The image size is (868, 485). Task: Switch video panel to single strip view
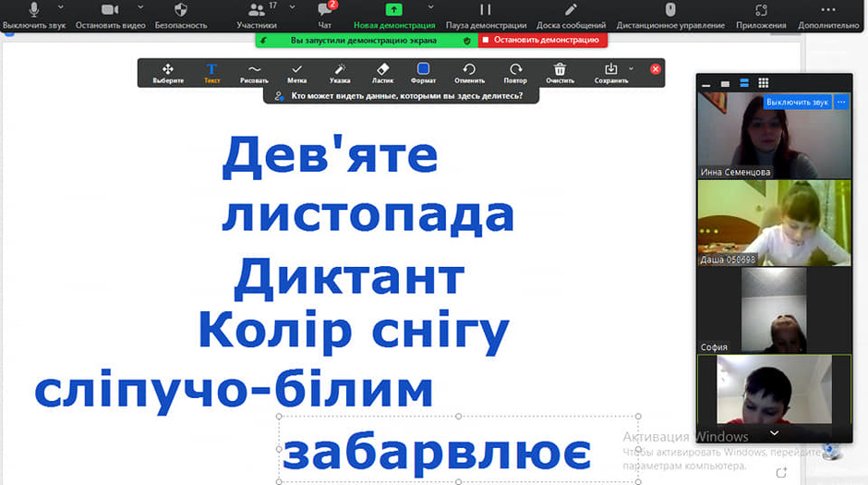[725, 83]
